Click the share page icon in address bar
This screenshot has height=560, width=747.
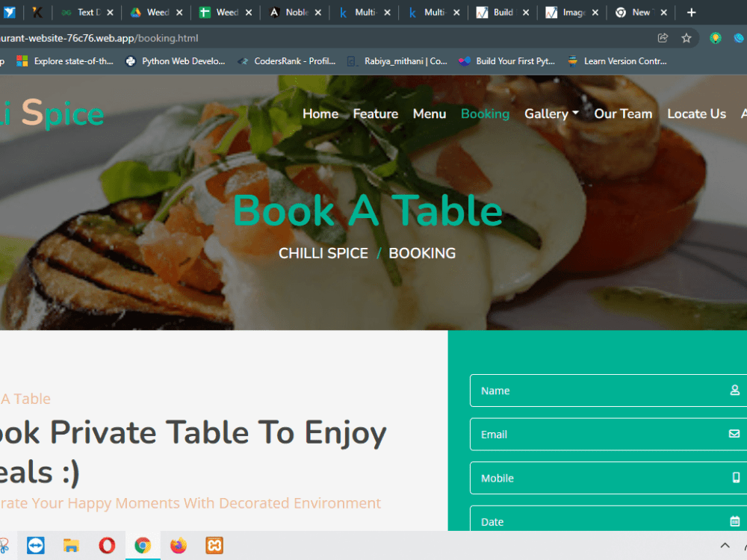pyautogui.click(x=663, y=38)
